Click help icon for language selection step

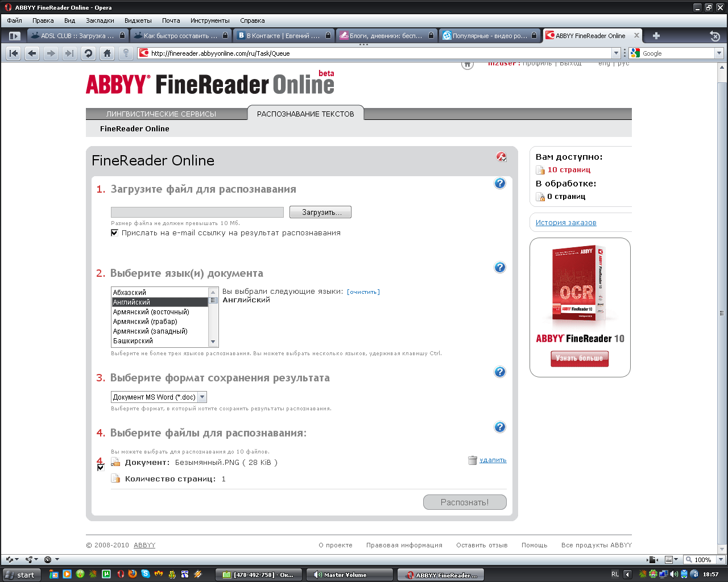coord(500,267)
